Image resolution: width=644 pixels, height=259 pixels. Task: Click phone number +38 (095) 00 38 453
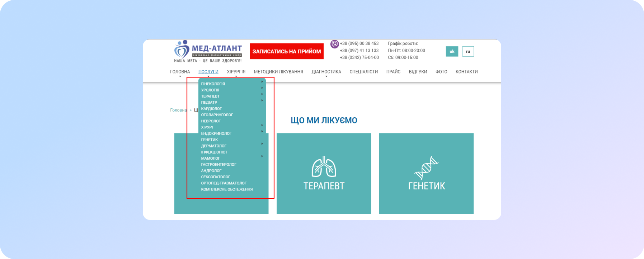359,43
